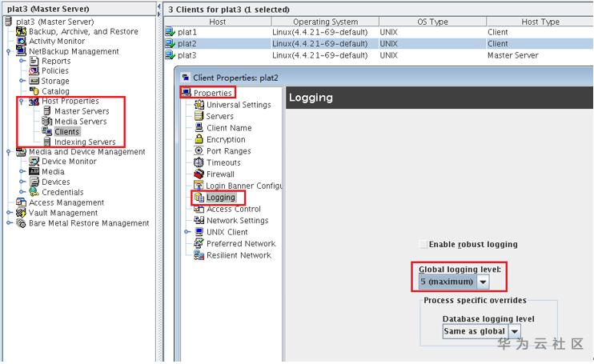Click the Master Server host type cell
594x364 pixels.
click(512, 55)
